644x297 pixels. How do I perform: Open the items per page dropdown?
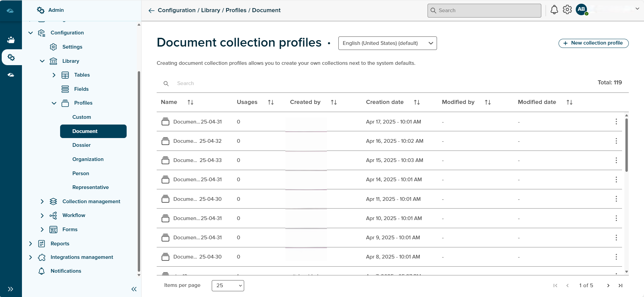point(228,286)
